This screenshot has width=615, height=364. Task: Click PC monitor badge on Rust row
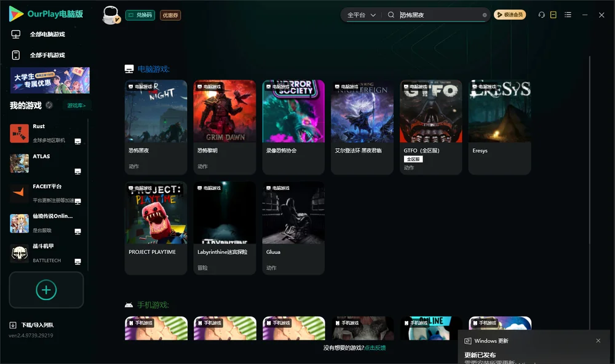[x=77, y=141]
